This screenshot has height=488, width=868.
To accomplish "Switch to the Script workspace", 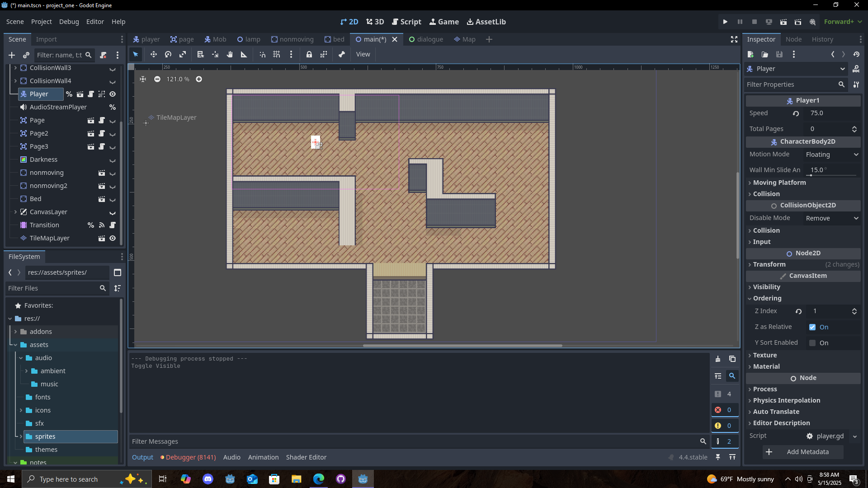I will [x=406, y=22].
